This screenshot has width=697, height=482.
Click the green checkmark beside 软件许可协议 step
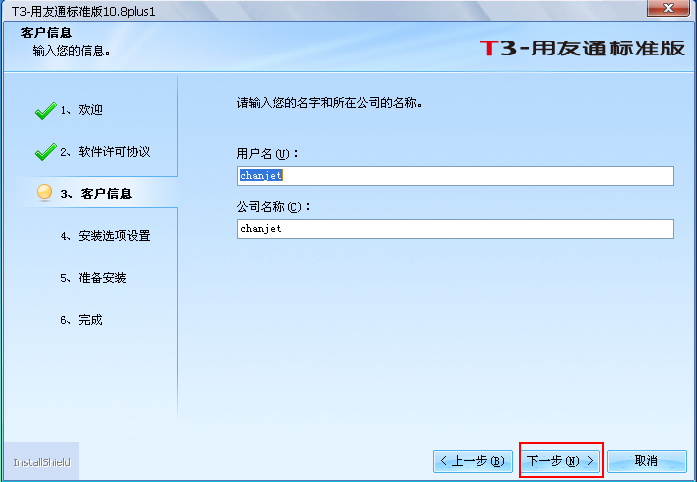45,152
